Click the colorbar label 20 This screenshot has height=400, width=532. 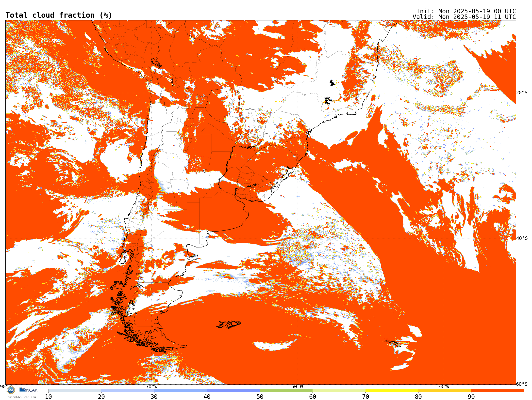101,397
